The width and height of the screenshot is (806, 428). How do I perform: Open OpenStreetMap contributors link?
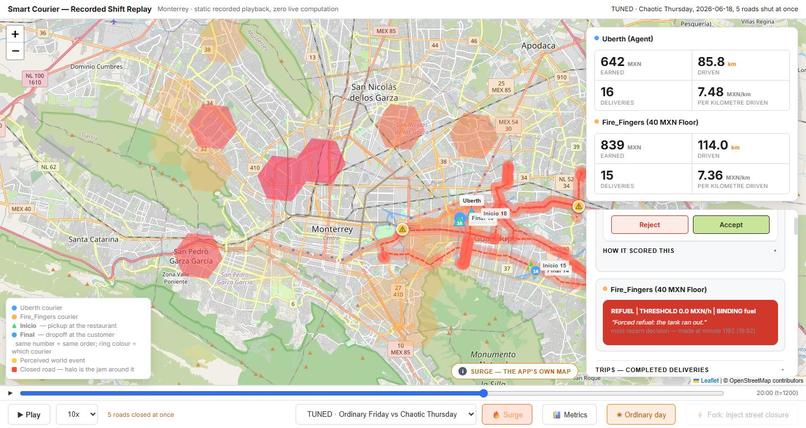tap(765, 381)
